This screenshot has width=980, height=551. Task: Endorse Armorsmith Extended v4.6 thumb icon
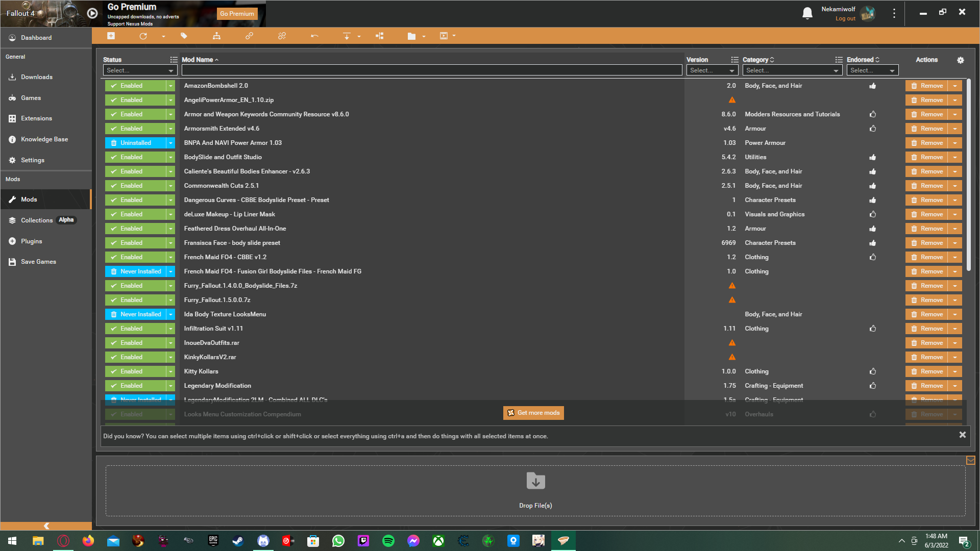[873, 129]
